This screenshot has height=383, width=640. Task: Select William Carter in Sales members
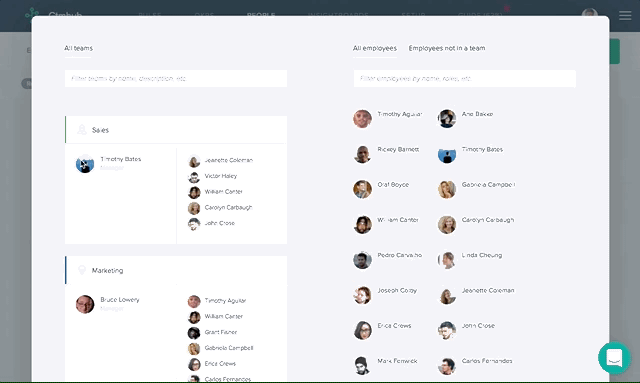coord(215,192)
